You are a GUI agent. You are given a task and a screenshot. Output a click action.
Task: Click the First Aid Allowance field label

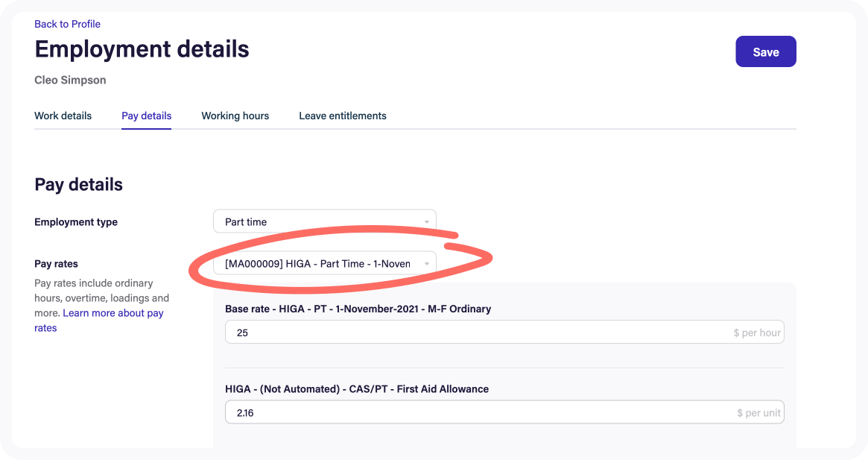(356, 389)
